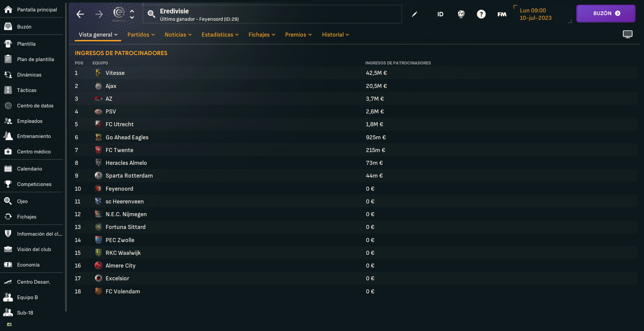Open the FC Volendam team link
This screenshot has width=644, height=331.
[123, 291]
